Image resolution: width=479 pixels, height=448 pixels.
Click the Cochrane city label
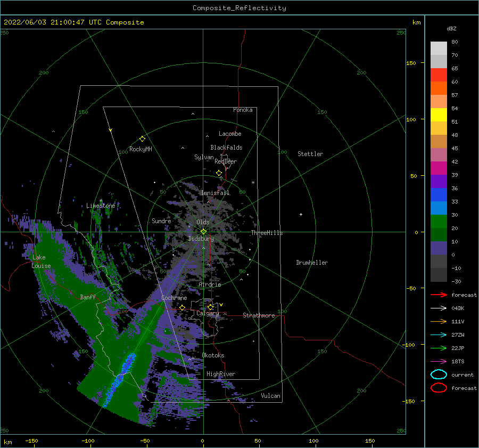174,298
